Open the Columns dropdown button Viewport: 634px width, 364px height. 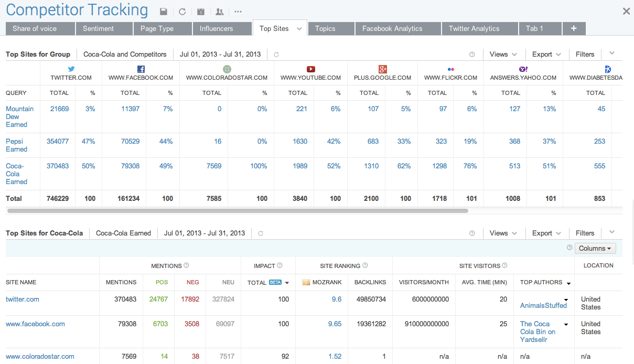[595, 248]
